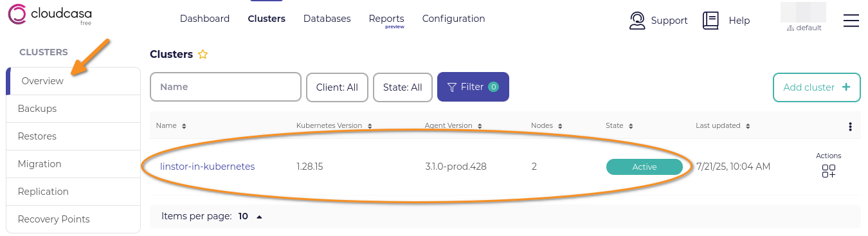Click the Support headset icon
This screenshot has width=868, height=236.
click(x=637, y=21)
